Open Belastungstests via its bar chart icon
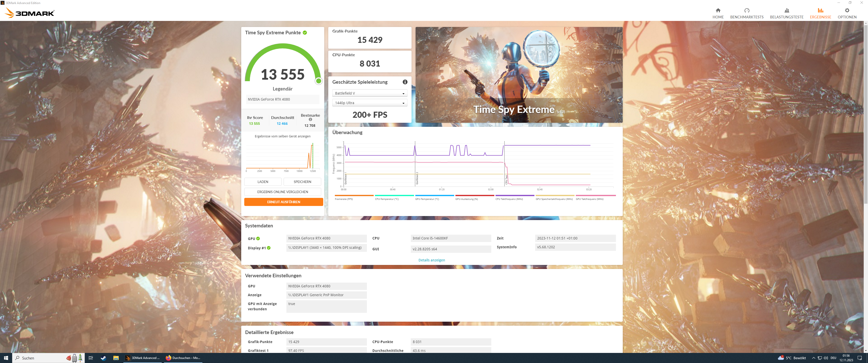 (x=786, y=10)
